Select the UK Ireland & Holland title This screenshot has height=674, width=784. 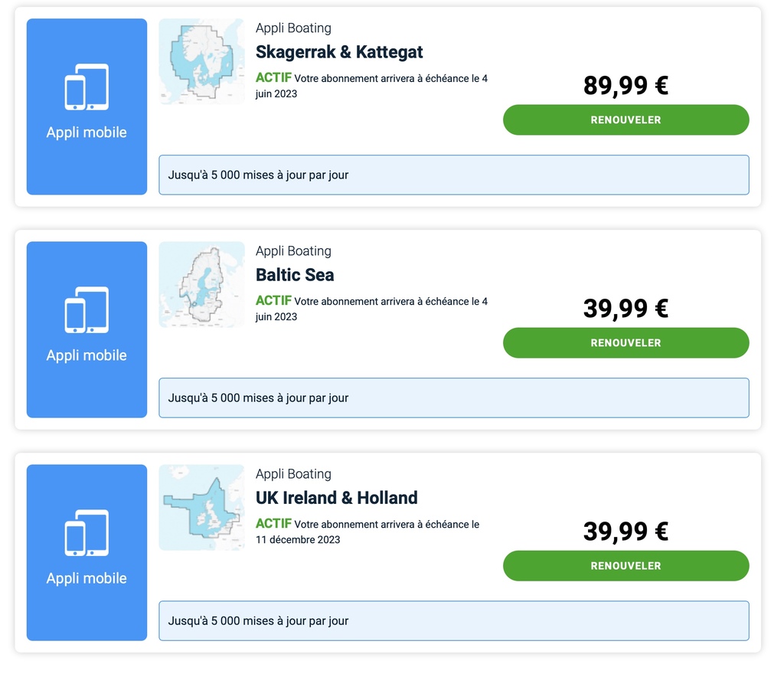337,498
